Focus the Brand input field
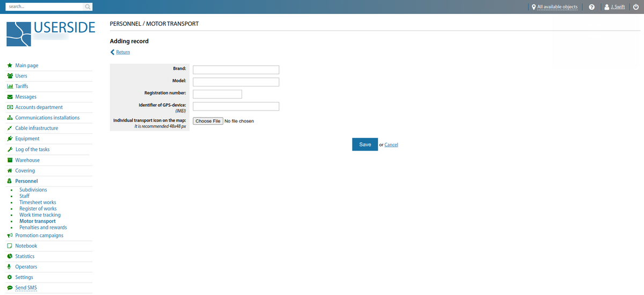 (236, 70)
